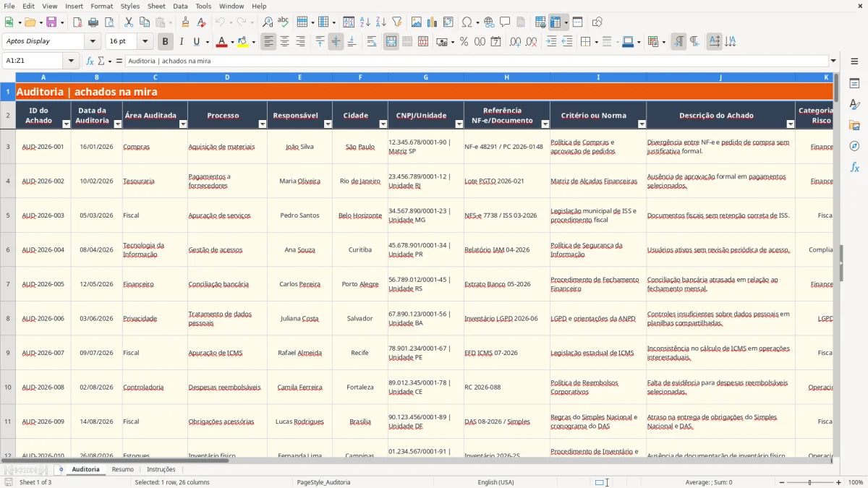Click the Sort Ascending icon
This screenshot has width=868, height=488.
pyautogui.click(x=365, y=22)
